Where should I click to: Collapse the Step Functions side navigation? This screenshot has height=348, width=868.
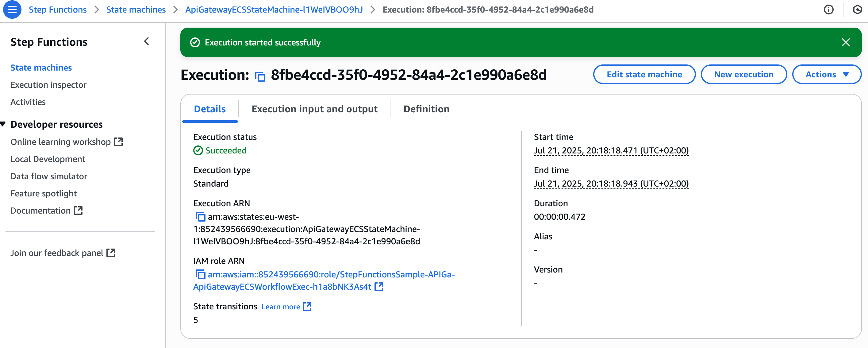(x=147, y=41)
